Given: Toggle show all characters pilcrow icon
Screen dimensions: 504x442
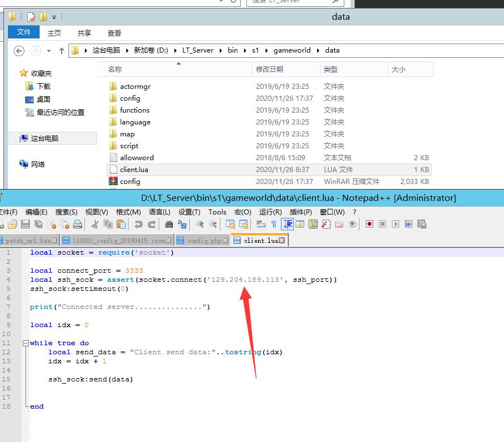Looking at the screenshot, I should (x=274, y=224).
